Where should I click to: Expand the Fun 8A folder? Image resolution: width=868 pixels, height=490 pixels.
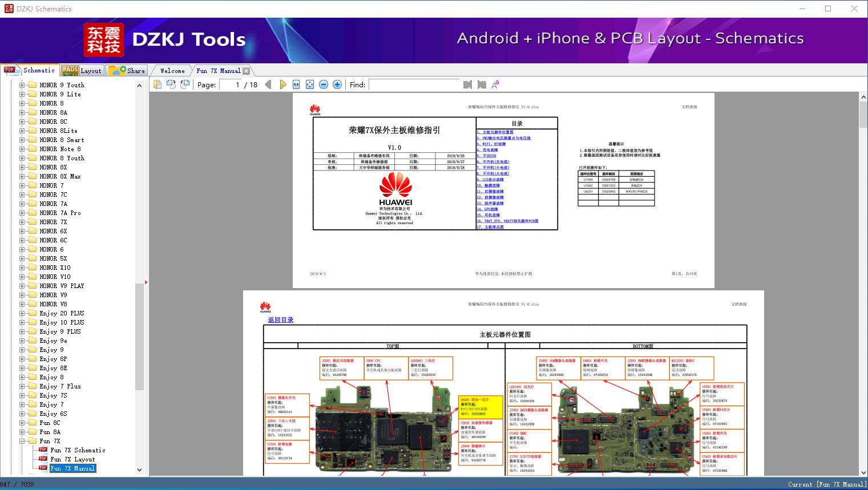pos(22,432)
